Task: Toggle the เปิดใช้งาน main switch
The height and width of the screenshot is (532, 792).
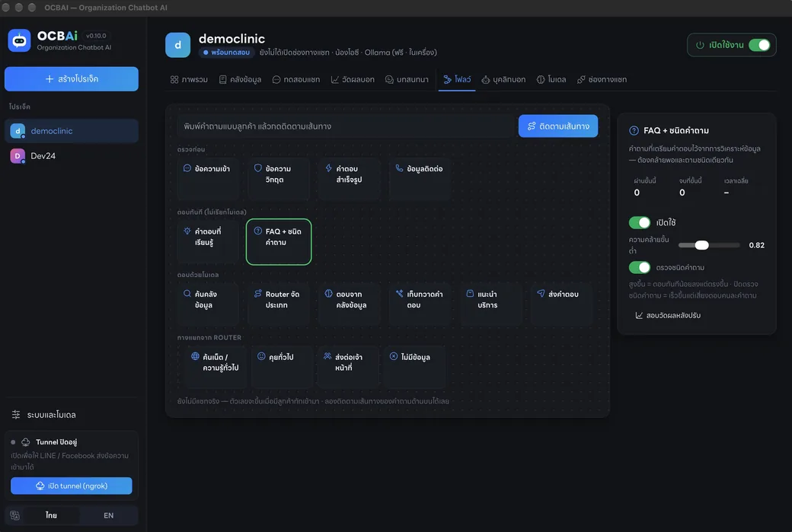Action: coord(759,45)
